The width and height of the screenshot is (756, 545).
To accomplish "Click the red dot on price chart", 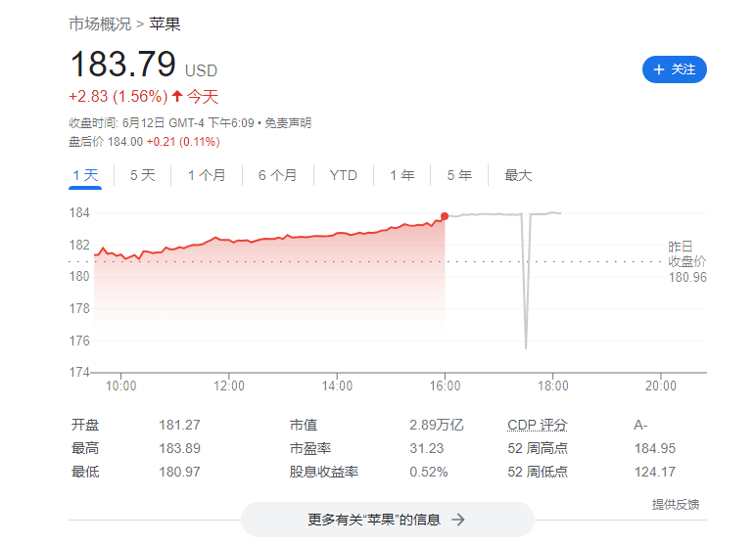I will pos(445,215).
